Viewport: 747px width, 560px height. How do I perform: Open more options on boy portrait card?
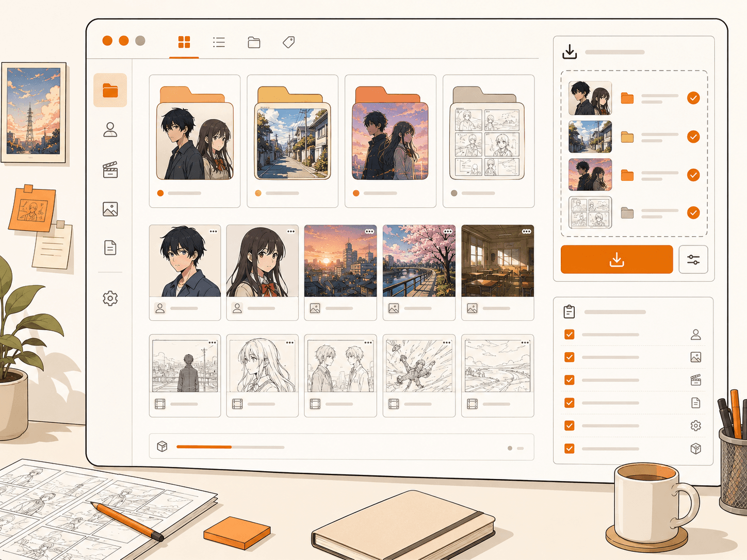click(x=213, y=232)
